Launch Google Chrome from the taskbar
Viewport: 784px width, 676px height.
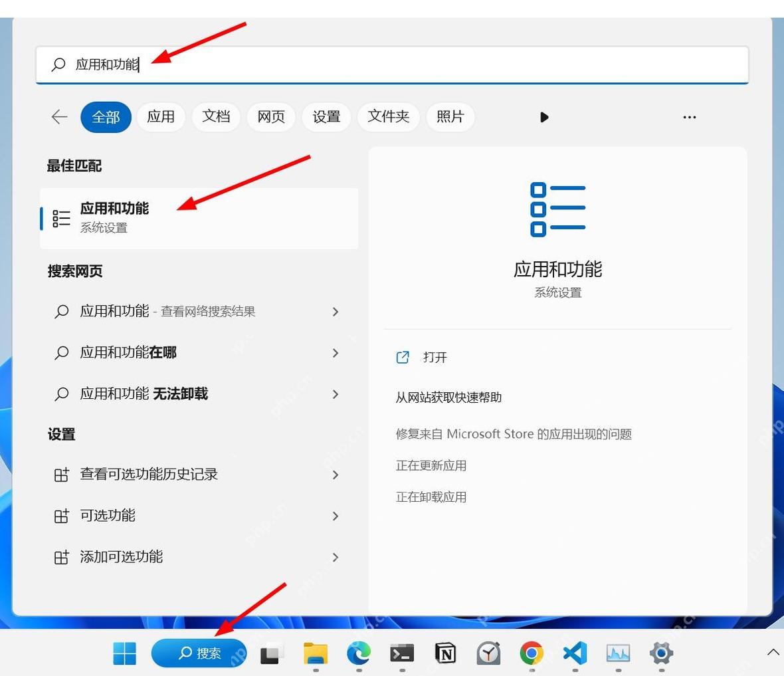tap(532, 653)
